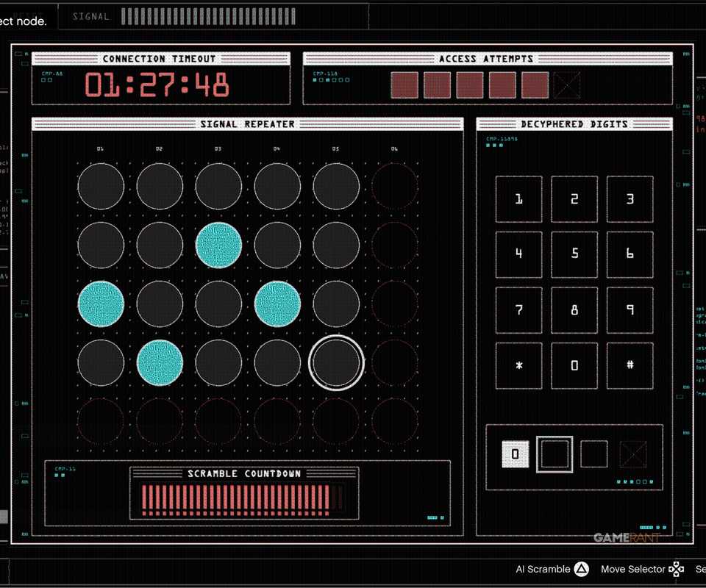Image resolution: width=706 pixels, height=588 pixels.
Task: Toggle the cyan node in column 01
Action: tap(101, 304)
